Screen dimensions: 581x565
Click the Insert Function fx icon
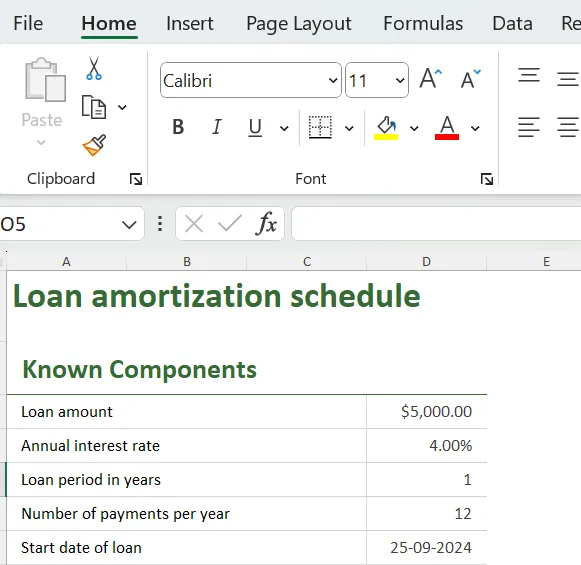tap(266, 223)
